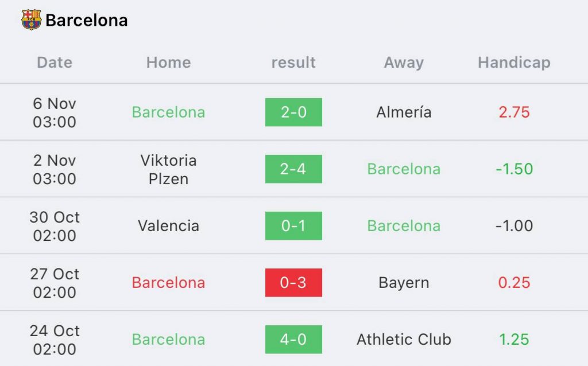Click the Barcelona club crest icon
This screenshot has height=366, width=588.
[x=31, y=20]
